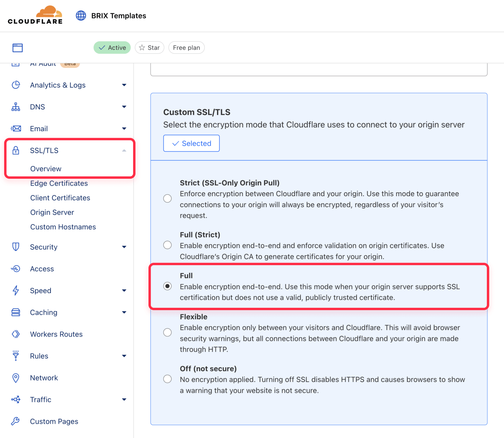Select the Full (Strict) radio button
The image size is (504, 438).
point(167,245)
